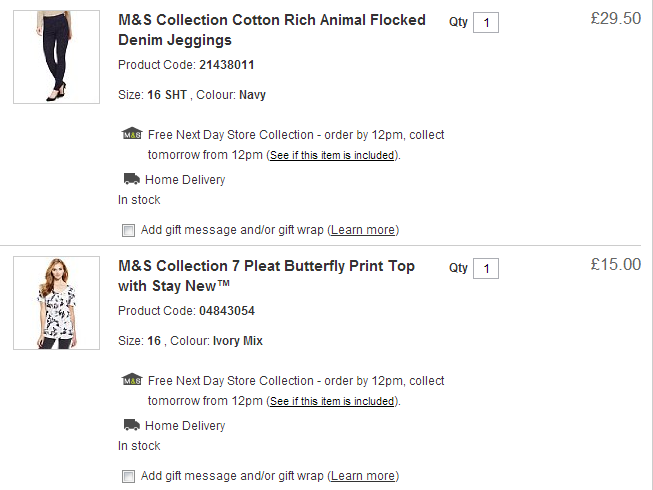The image size is (653, 490).
Task: Click the Home Delivery truck icon for the Butterfly Top
Action: point(131,426)
